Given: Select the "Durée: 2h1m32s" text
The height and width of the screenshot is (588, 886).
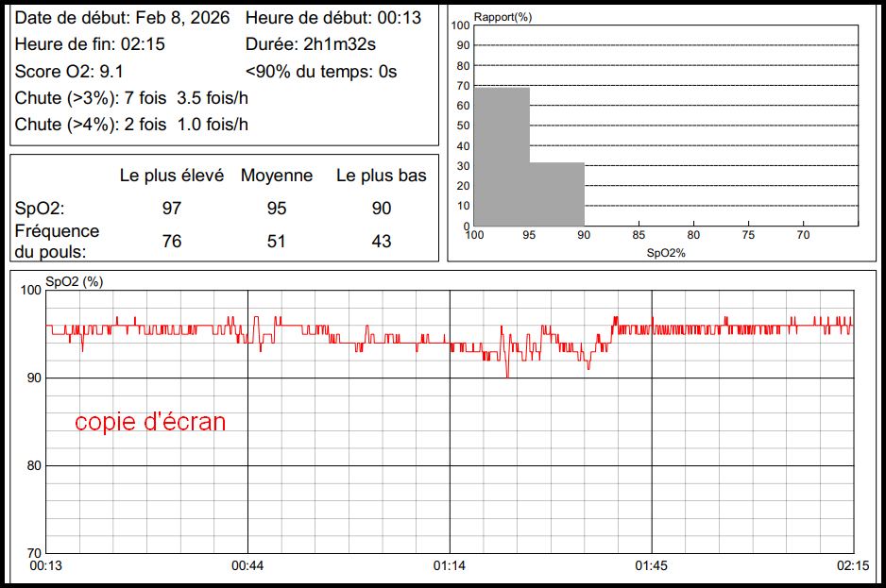Looking at the screenshot, I should pyautogui.click(x=311, y=44).
